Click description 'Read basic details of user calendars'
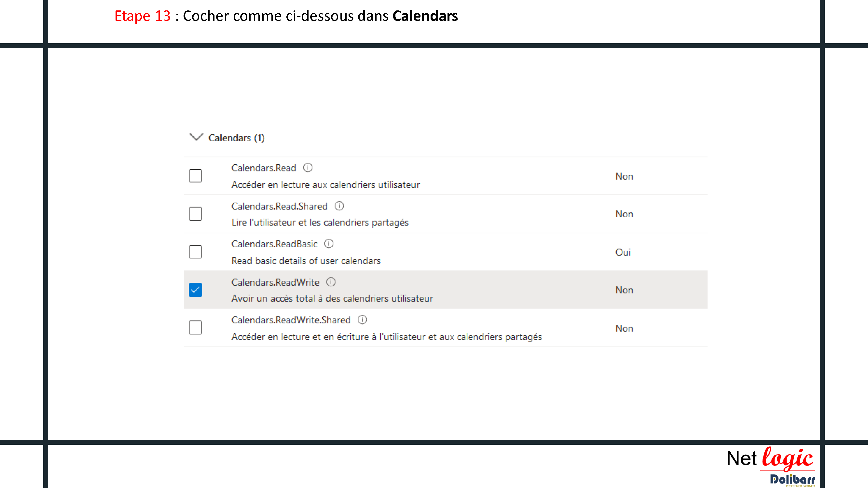This screenshot has height=488, width=868. 306,261
